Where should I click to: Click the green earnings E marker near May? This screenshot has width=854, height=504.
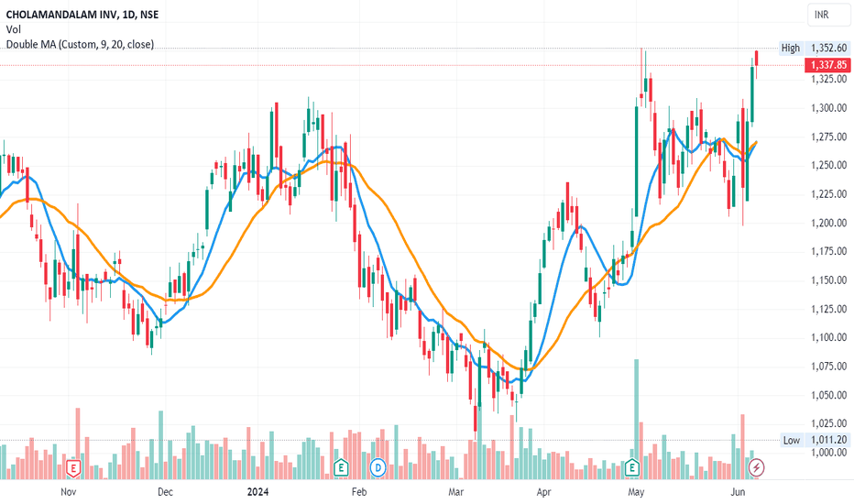click(x=631, y=467)
